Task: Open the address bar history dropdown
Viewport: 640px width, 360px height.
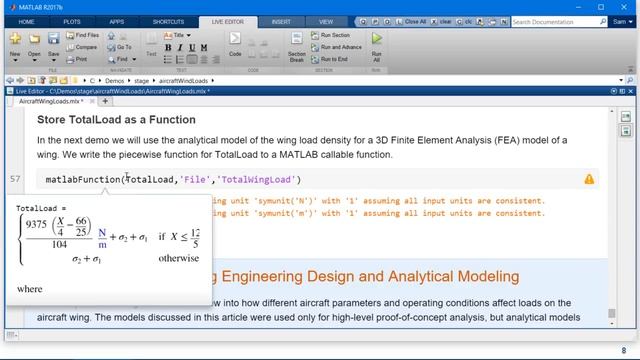Action: (621, 80)
